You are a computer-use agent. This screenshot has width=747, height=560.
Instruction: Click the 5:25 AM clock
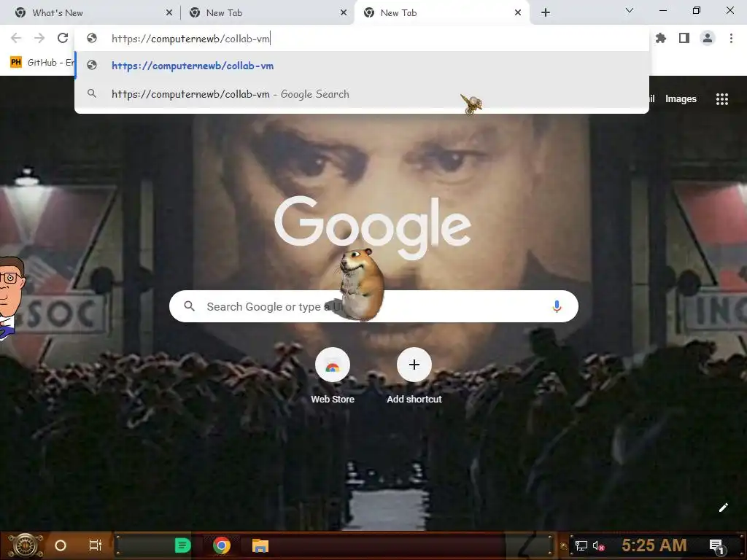point(654,545)
